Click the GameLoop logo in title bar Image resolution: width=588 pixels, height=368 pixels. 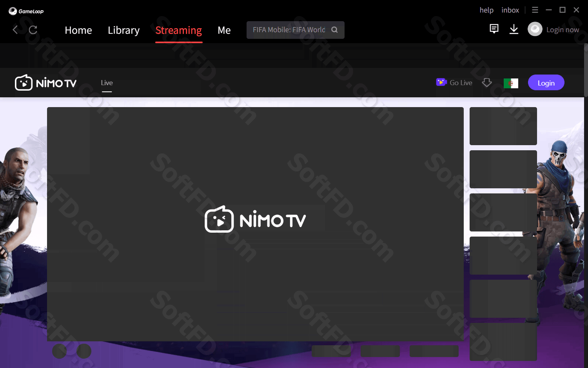[26, 11]
